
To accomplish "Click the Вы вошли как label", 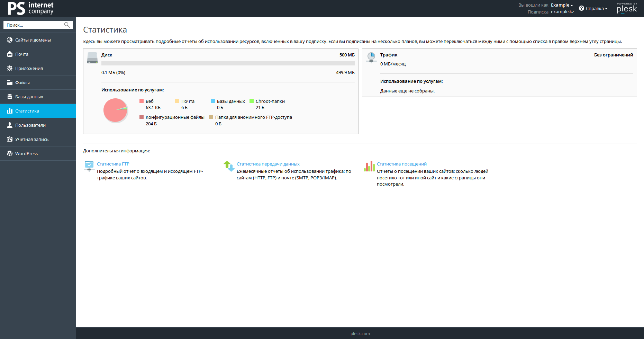I will [533, 5].
